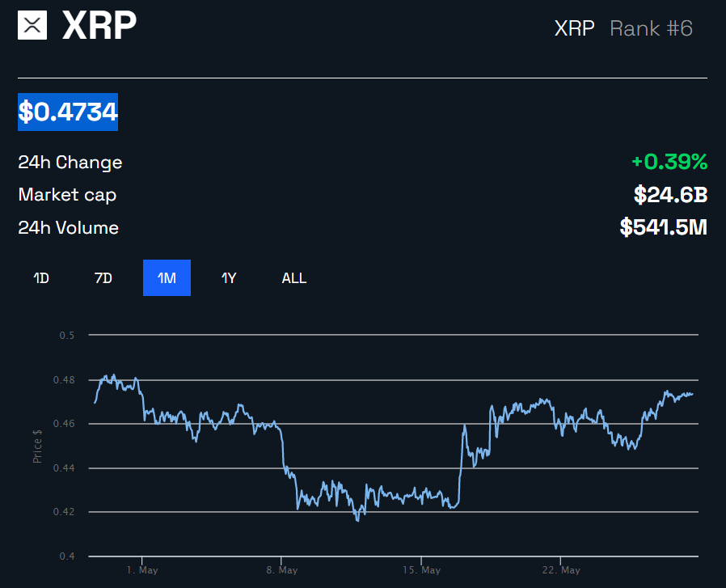Select the 1M time range tab
Image resolution: width=726 pixels, height=588 pixels.
(x=167, y=278)
